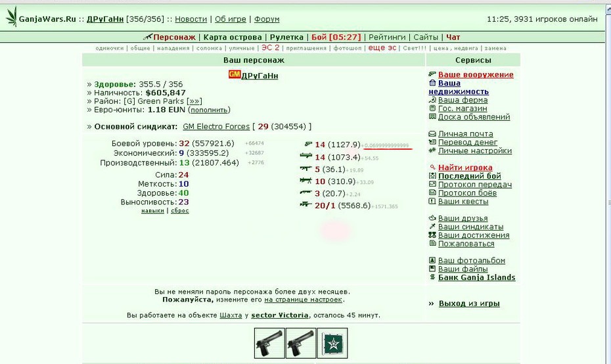This screenshot has width=611, height=364.
Task: Open the Рейтинги menu item
Action: click(x=387, y=37)
